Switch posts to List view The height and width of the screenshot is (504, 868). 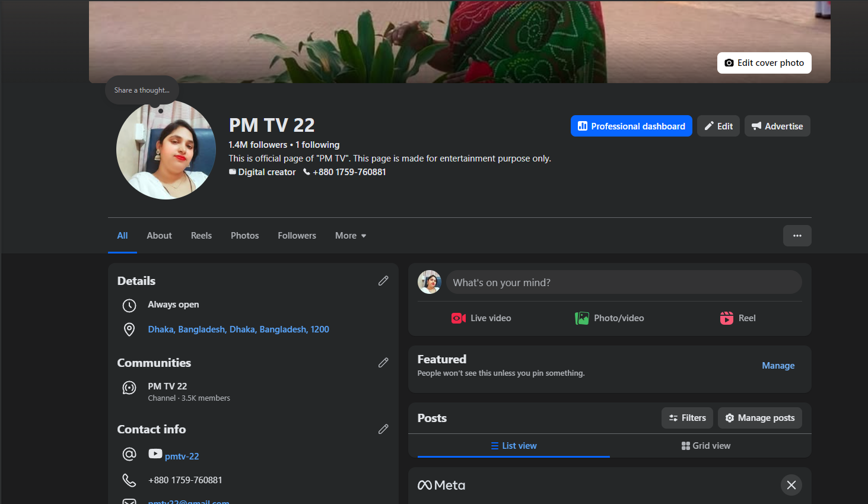tap(514, 446)
